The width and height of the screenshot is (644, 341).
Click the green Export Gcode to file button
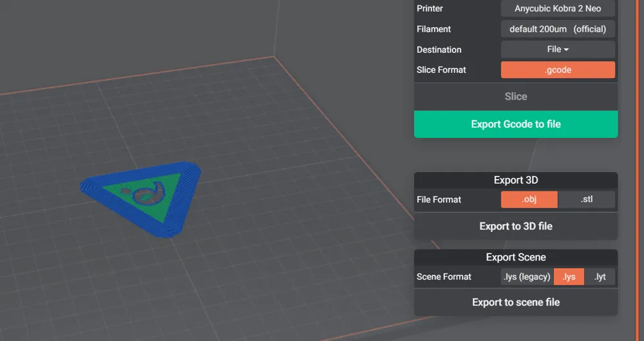tap(516, 124)
